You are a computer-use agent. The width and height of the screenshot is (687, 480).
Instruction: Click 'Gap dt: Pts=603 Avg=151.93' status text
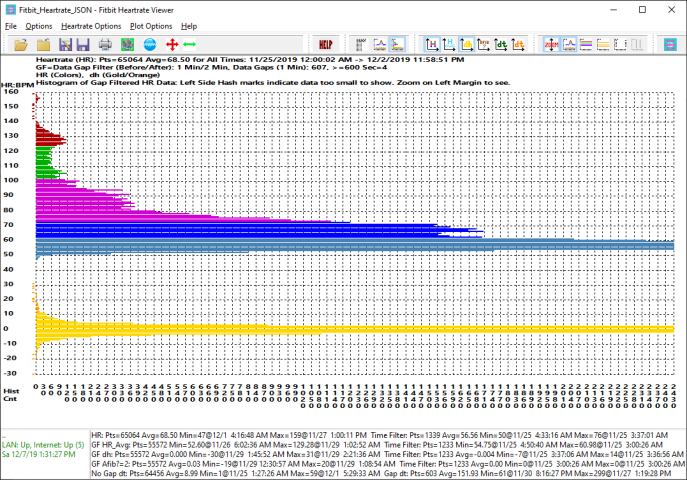tap(528, 474)
